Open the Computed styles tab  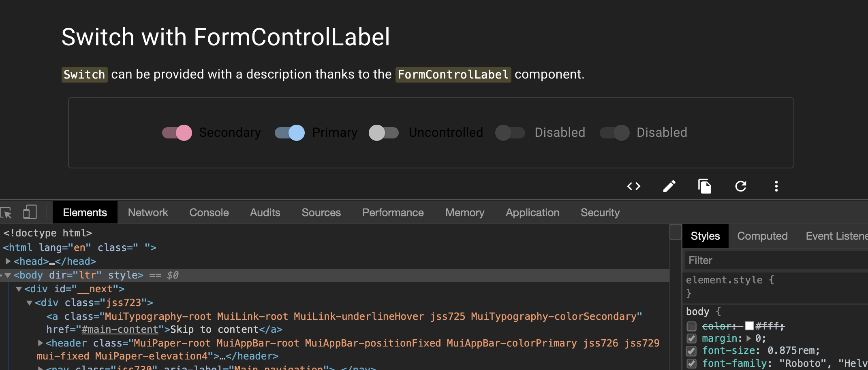click(x=762, y=236)
